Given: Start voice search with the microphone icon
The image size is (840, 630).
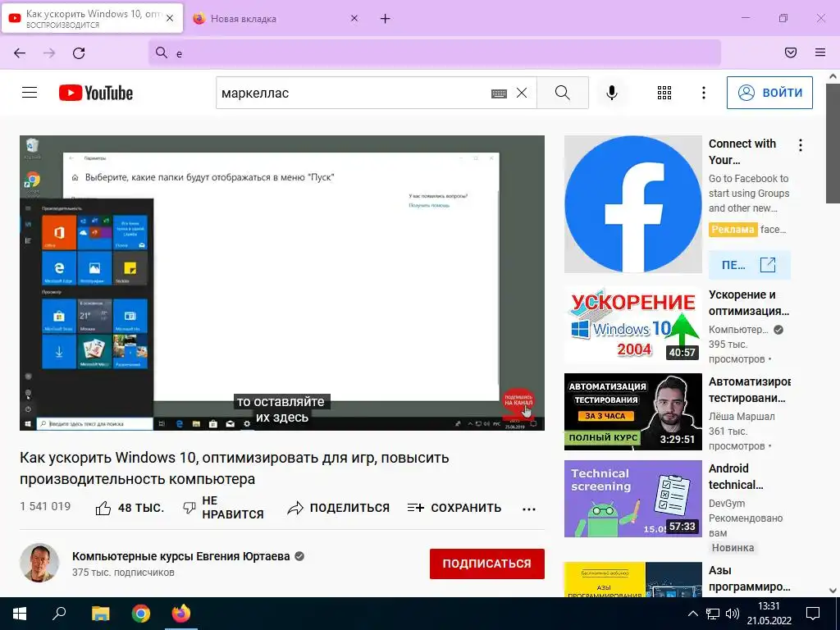Looking at the screenshot, I should (611, 93).
